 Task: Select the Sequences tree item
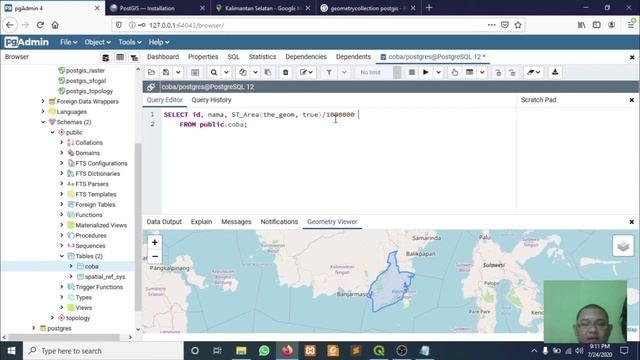click(90, 246)
